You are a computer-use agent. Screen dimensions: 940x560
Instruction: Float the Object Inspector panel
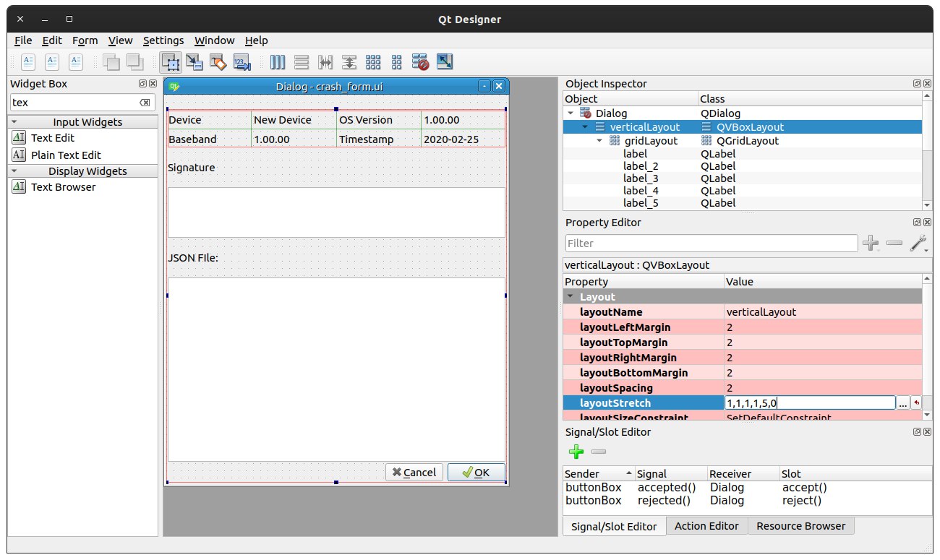(x=917, y=84)
